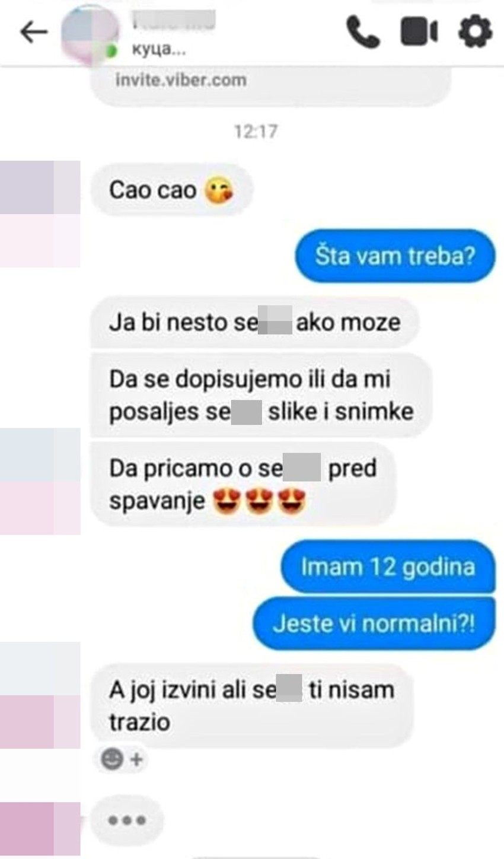Click the 12:17 timestamp label
Screen dimensions: 504x859
tap(256, 131)
